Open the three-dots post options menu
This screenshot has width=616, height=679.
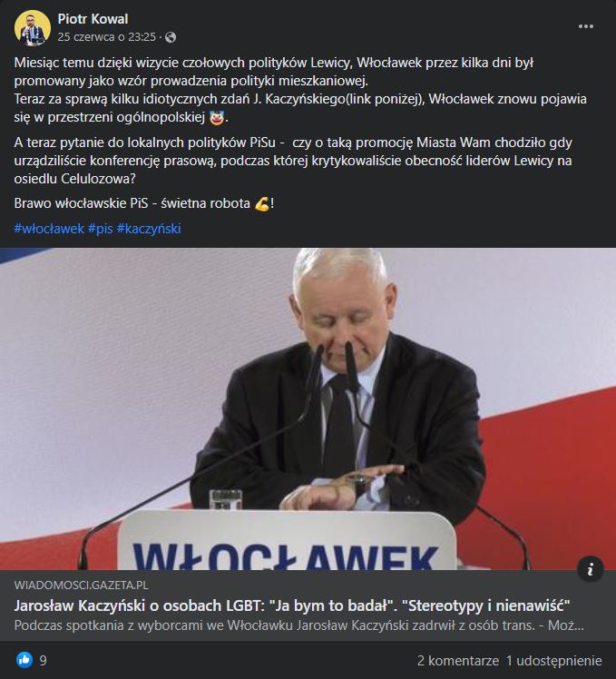pyautogui.click(x=586, y=26)
